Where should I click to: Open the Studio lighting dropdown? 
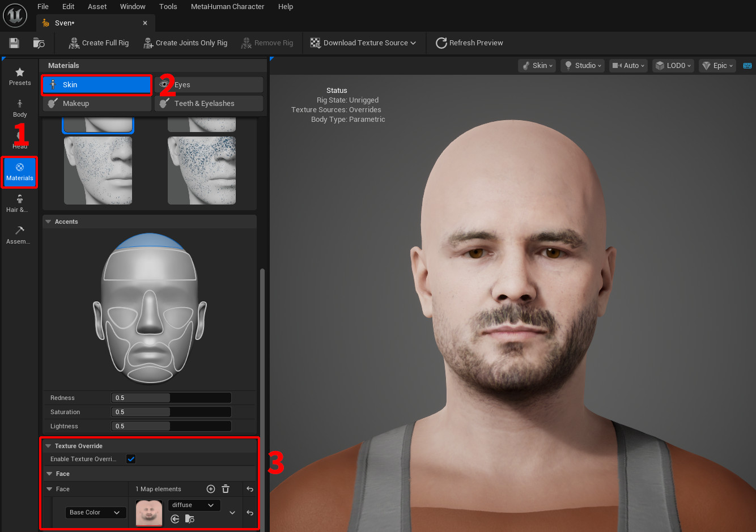point(583,66)
